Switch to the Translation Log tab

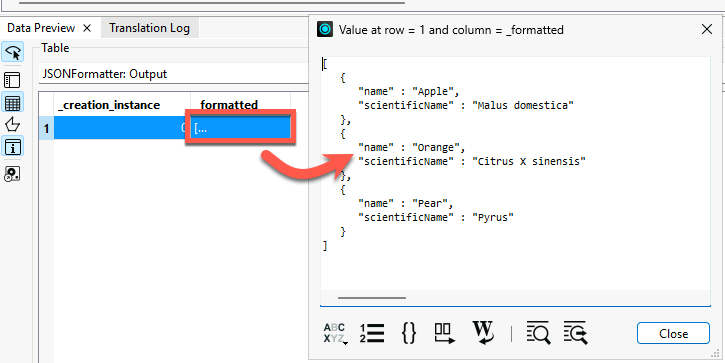pyautogui.click(x=149, y=28)
